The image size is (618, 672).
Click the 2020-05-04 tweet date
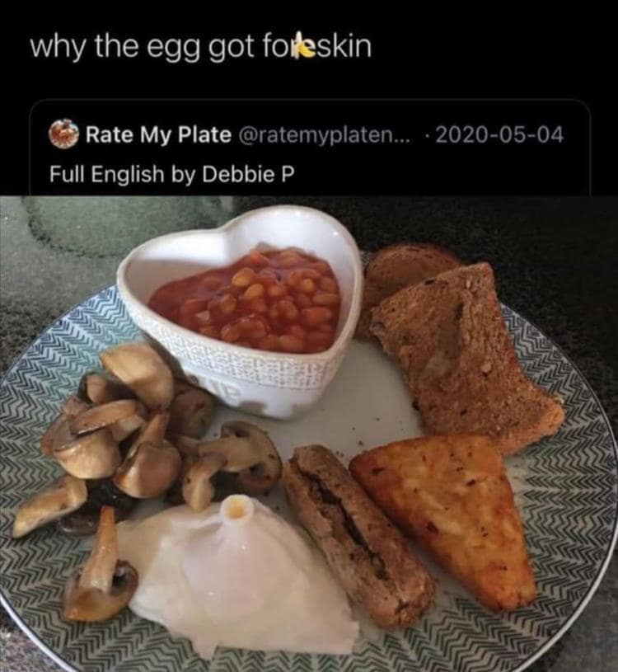tap(499, 134)
